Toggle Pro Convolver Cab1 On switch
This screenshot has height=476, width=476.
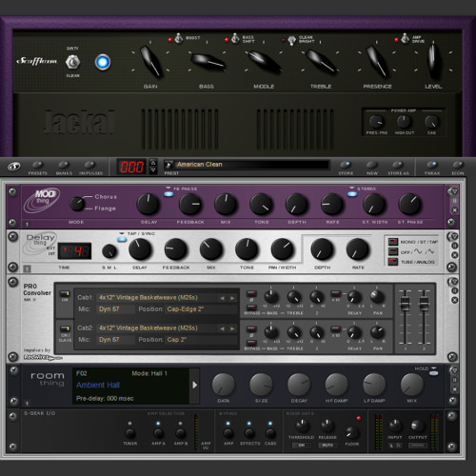click(65, 294)
